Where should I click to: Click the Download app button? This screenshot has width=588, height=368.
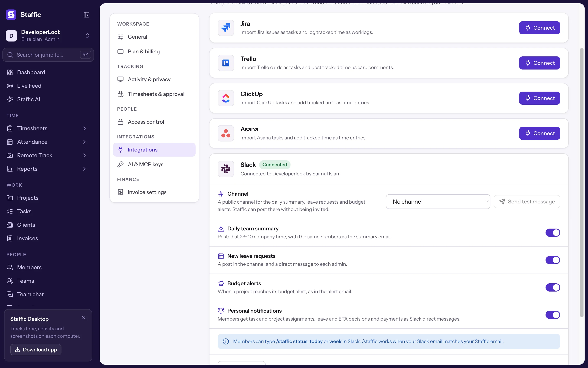[36, 350]
